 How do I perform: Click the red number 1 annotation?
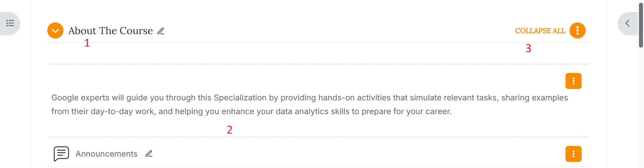pyautogui.click(x=87, y=43)
